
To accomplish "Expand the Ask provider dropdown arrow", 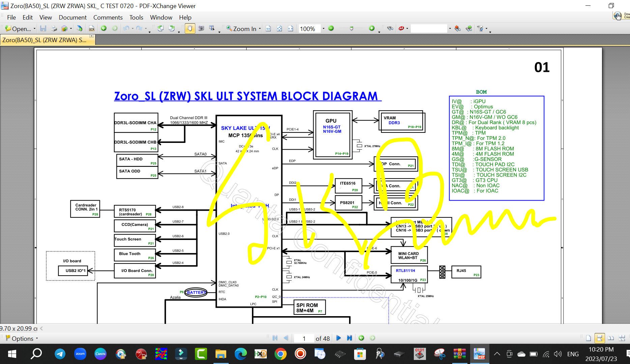I will [x=407, y=29].
